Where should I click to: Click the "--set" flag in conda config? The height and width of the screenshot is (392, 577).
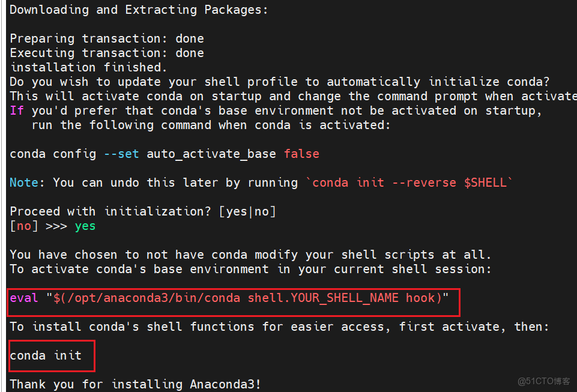(121, 154)
